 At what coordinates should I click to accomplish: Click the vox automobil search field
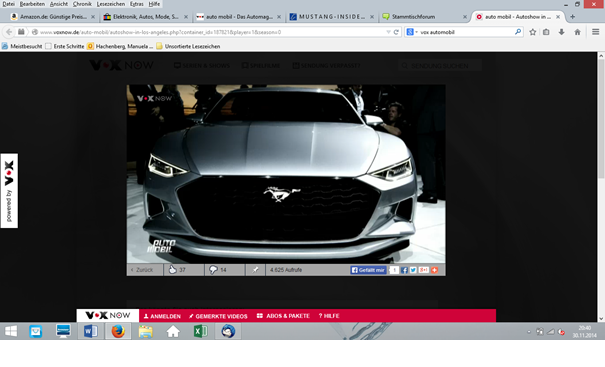coord(465,32)
